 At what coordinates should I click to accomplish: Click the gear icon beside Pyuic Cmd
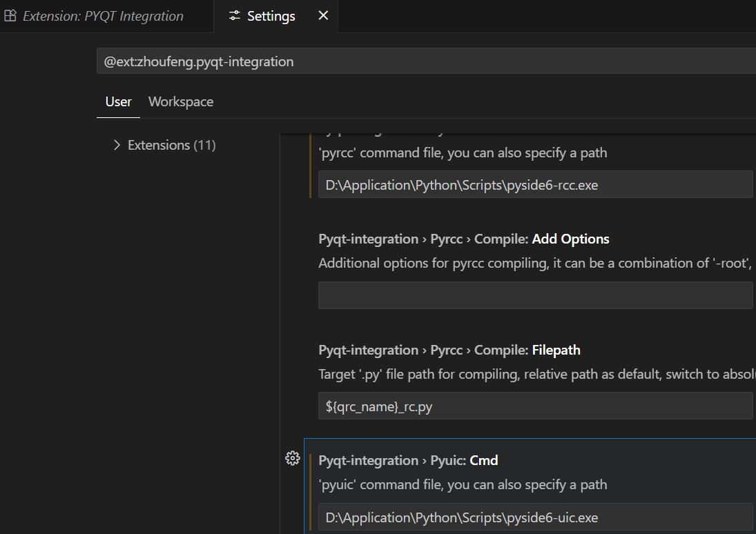292,458
